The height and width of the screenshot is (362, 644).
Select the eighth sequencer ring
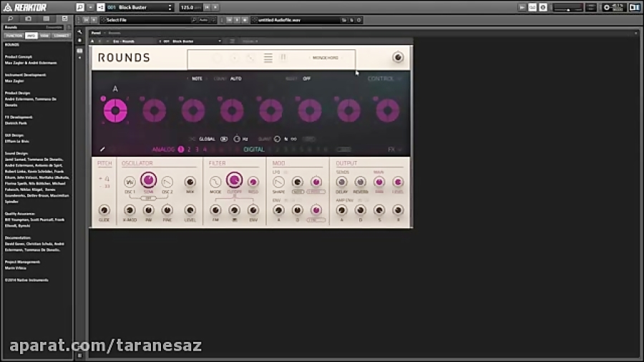point(388,110)
